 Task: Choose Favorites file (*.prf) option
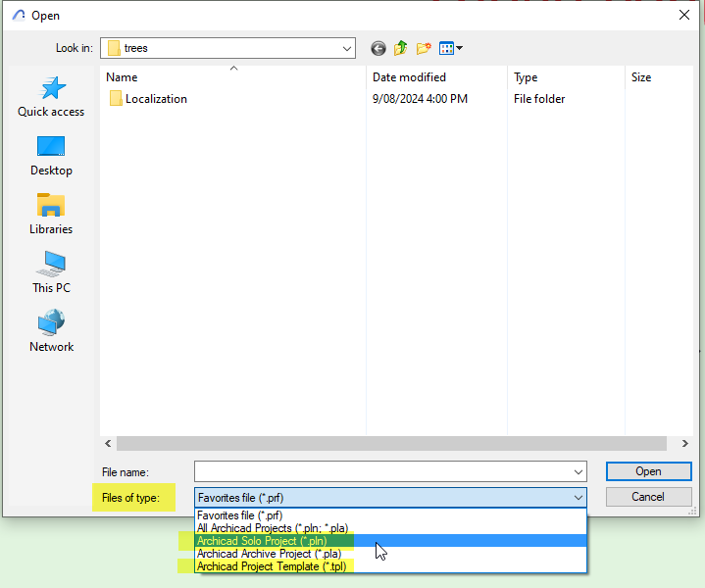(390, 515)
